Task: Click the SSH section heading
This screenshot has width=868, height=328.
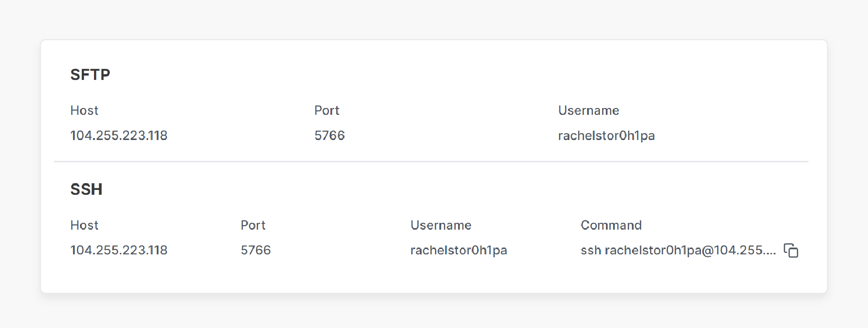Action: (86, 189)
